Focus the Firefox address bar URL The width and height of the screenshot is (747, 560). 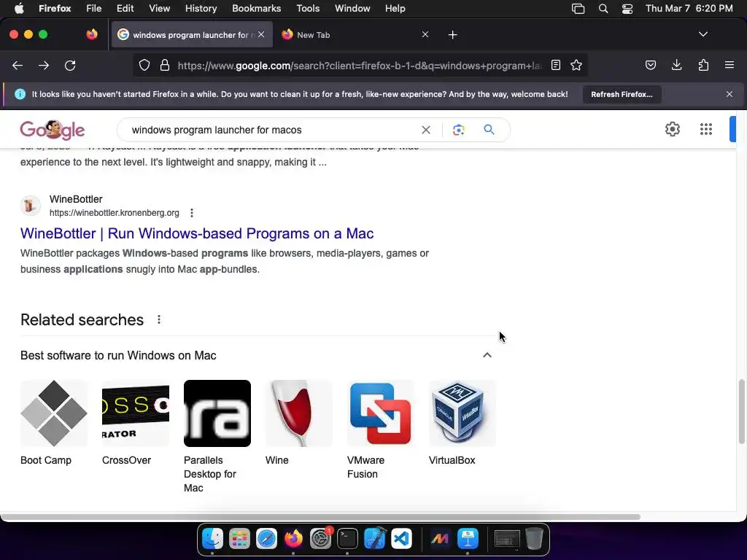coord(360,66)
